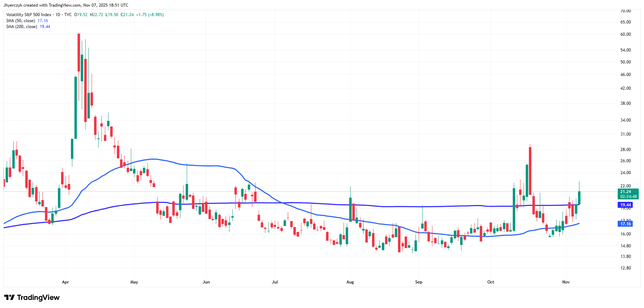Click the H22.72 high value in header

tap(97, 15)
